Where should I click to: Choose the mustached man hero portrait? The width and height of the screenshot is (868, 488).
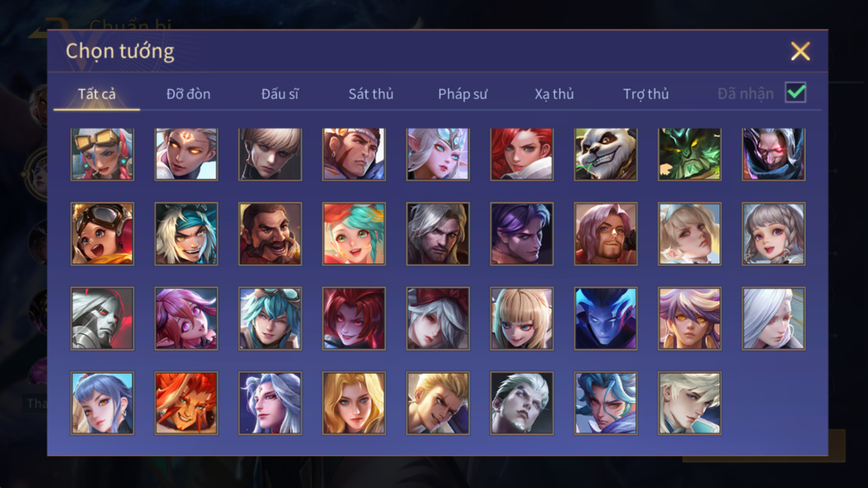270,233
